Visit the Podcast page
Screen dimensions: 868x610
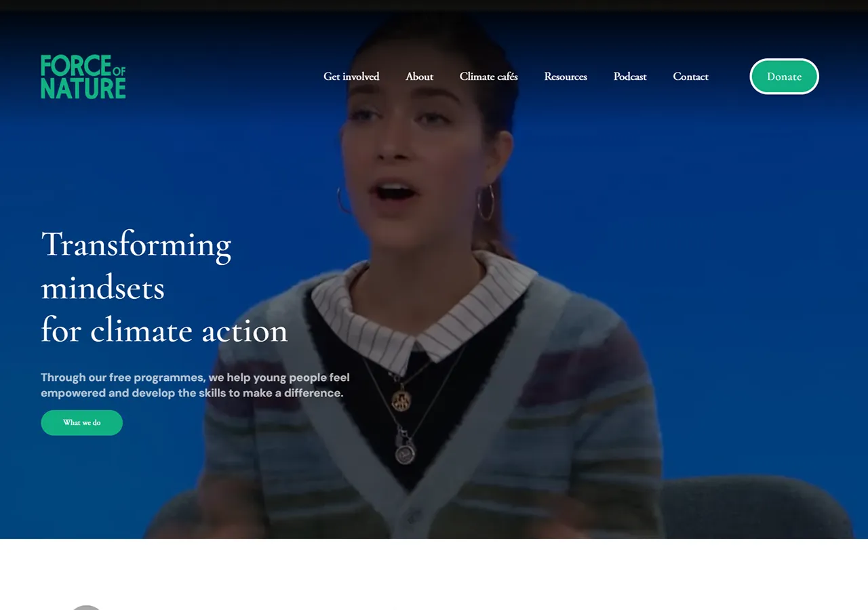pos(630,77)
